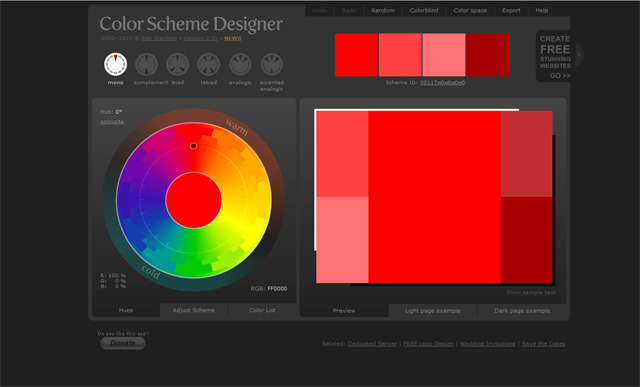Choose the tetrad scheme icon
This screenshot has height=387, width=640.
coord(209,64)
